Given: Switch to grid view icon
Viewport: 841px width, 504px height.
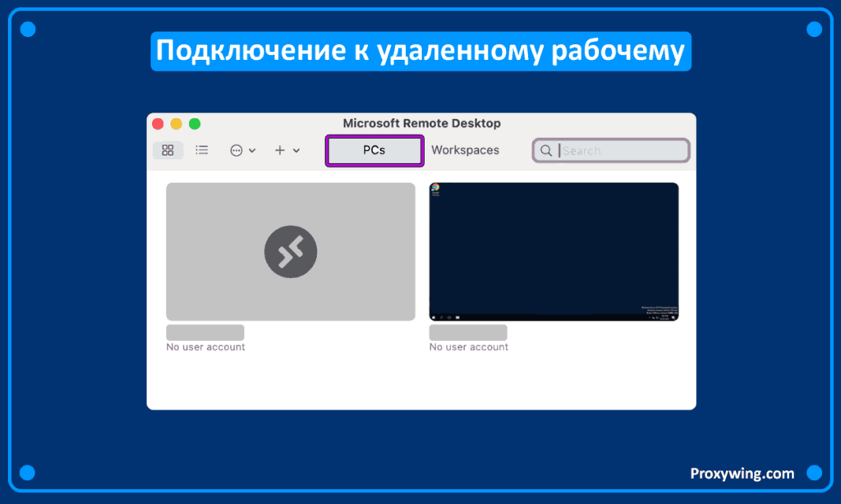Looking at the screenshot, I should [168, 150].
